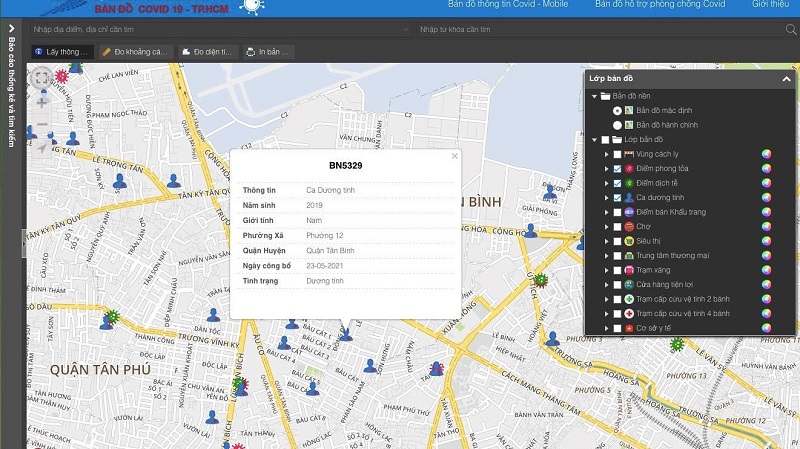Zoom out using the minus map control
The height and width of the screenshot is (449, 800).
pyautogui.click(x=42, y=126)
